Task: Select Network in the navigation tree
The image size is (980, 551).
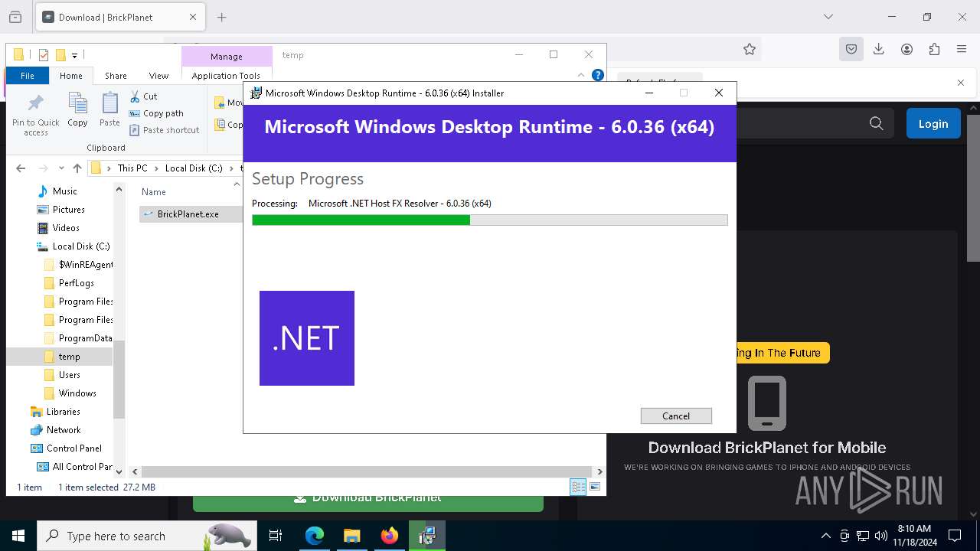Action: (64, 430)
